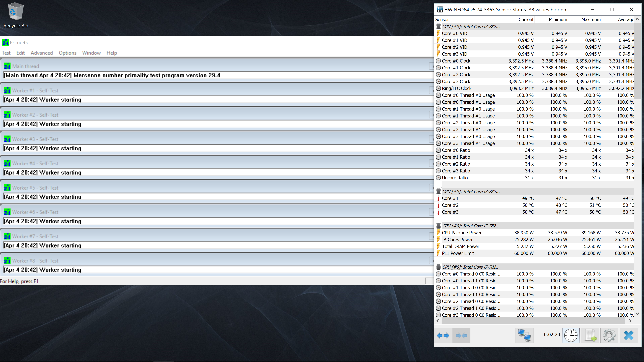Click thermometer icon beside Core #1 temperature
The height and width of the screenshot is (362, 644).
pyautogui.click(x=438, y=198)
